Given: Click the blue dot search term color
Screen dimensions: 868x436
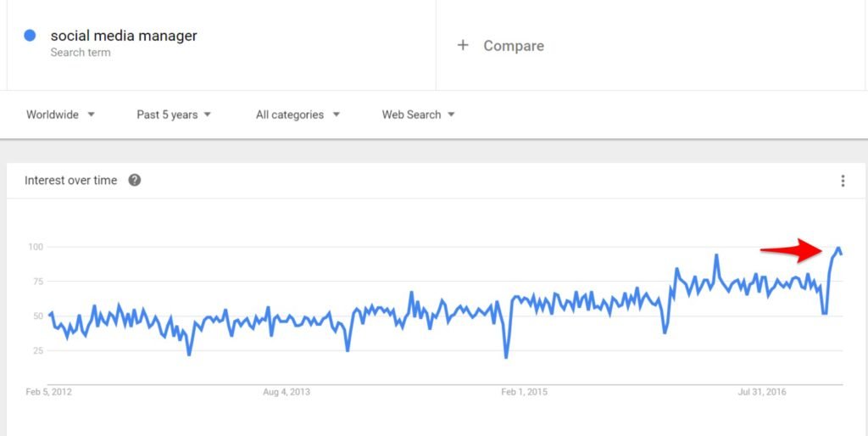Looking at the screenshot, I should point(30,36).
